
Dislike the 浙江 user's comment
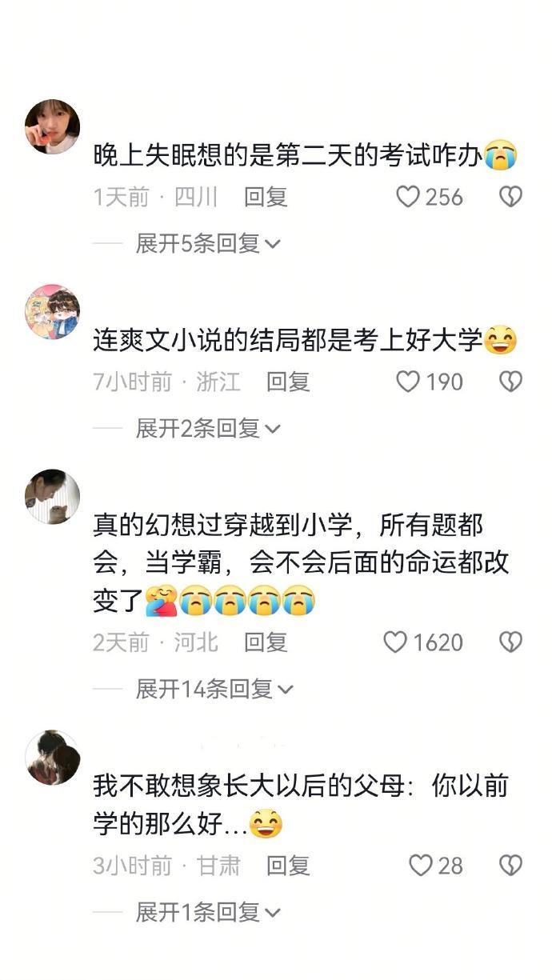[x=510, y=382]
